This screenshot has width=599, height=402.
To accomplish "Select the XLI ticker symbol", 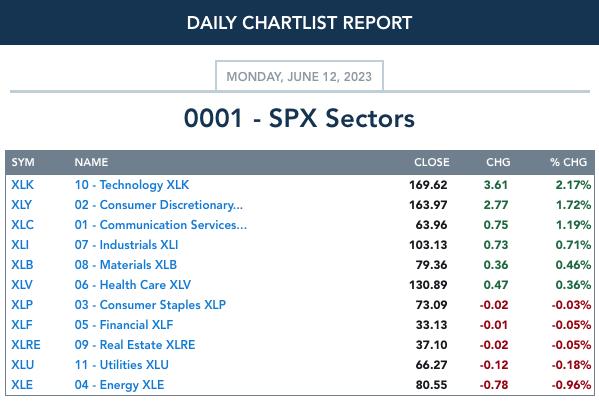I will [20, 245].
